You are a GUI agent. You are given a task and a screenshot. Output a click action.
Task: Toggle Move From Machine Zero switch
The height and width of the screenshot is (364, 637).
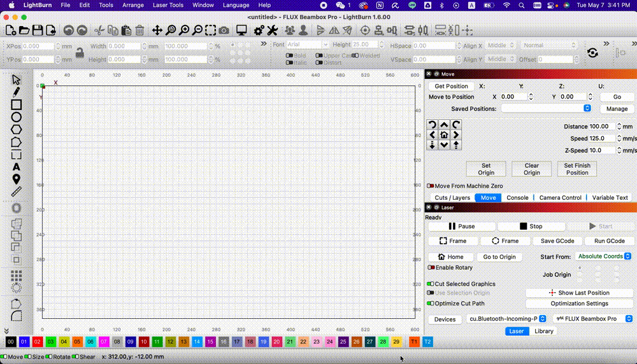(x=431, y=186)
